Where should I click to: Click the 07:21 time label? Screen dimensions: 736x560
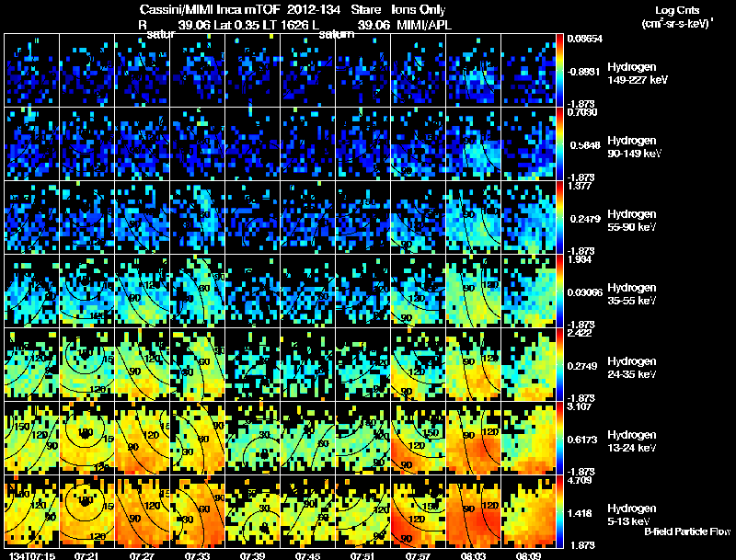point(86,555)
